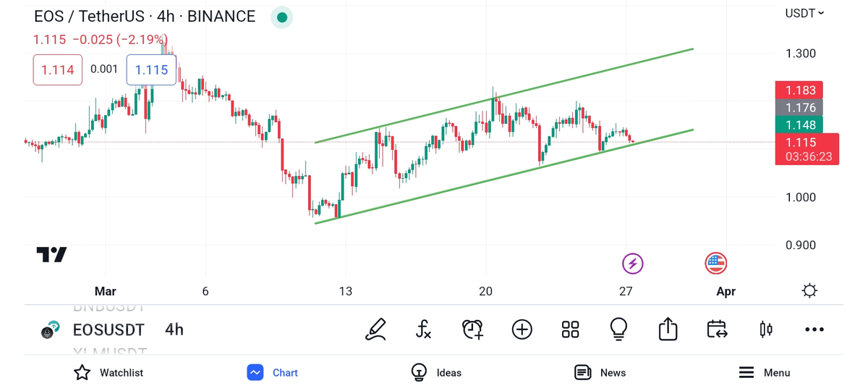Image resolution: width=868 pixels, height=391 pixels.
Task: Switch to the News tab
Action: [x=600, y=373]
